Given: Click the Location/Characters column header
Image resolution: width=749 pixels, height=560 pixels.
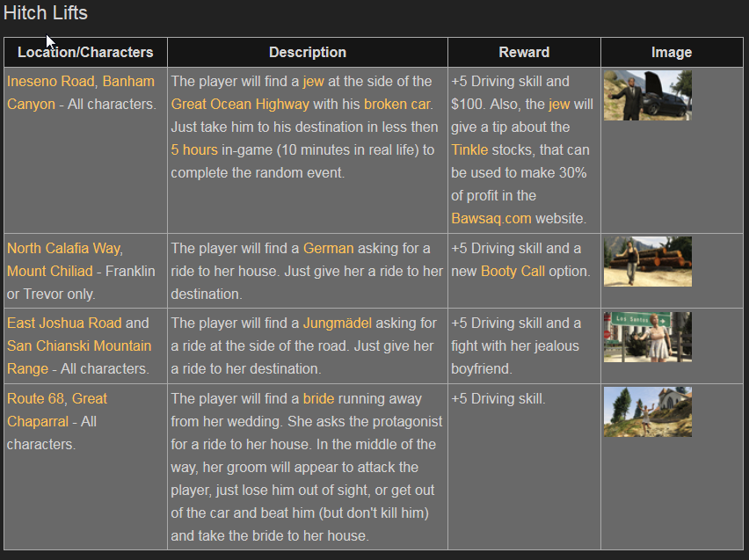Looking at the screenshot, I should pos(85,52).
